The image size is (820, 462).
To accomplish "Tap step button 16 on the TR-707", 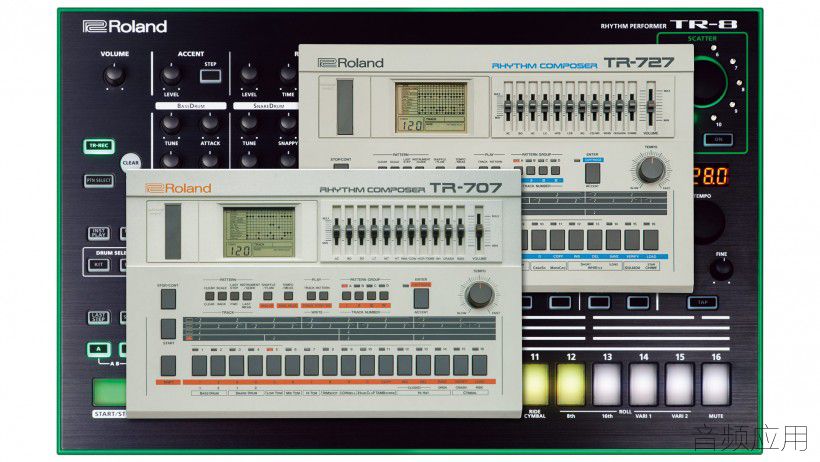I will coord(480,365).
